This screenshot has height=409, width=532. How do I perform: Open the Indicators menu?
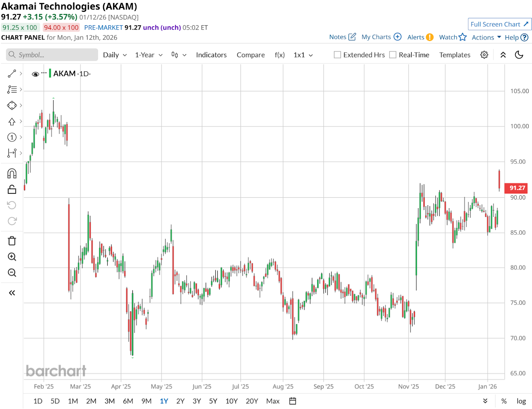(x=211, y=55)
